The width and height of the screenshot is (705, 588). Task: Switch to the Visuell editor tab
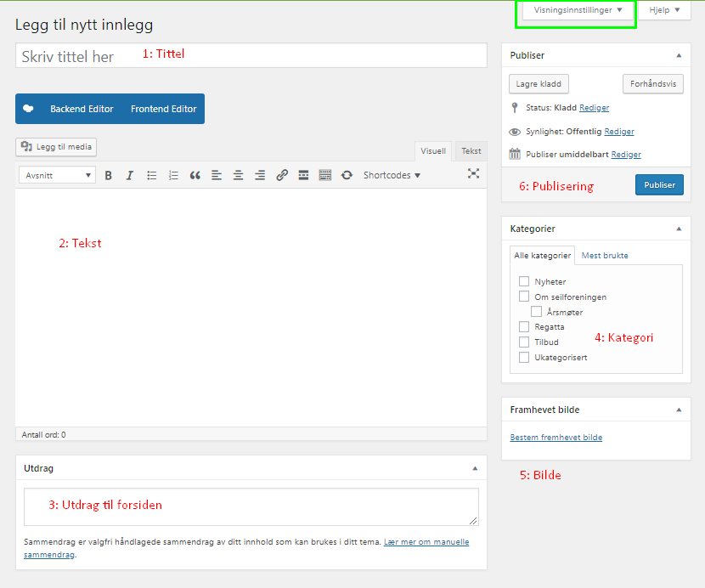tap(433, 151)
